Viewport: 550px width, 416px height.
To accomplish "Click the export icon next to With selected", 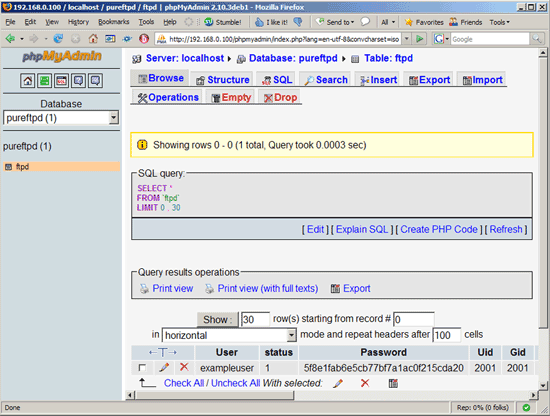I will coord(393,383).
